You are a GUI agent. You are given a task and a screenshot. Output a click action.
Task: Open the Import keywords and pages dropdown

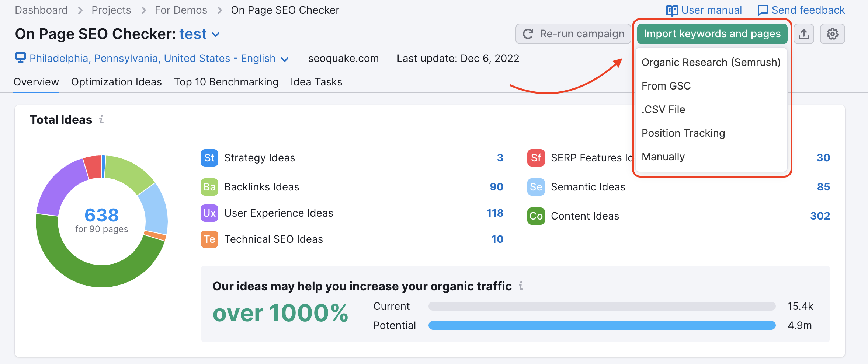coord(712,34)
